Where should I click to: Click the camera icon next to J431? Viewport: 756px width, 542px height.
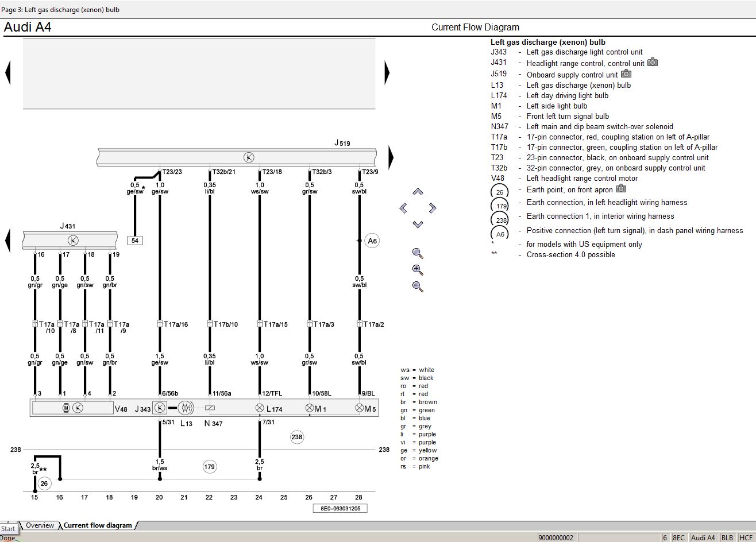(652, 63)
